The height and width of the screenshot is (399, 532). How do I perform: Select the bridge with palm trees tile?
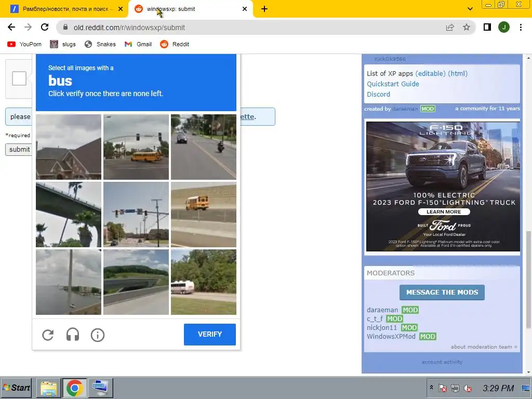69,215
